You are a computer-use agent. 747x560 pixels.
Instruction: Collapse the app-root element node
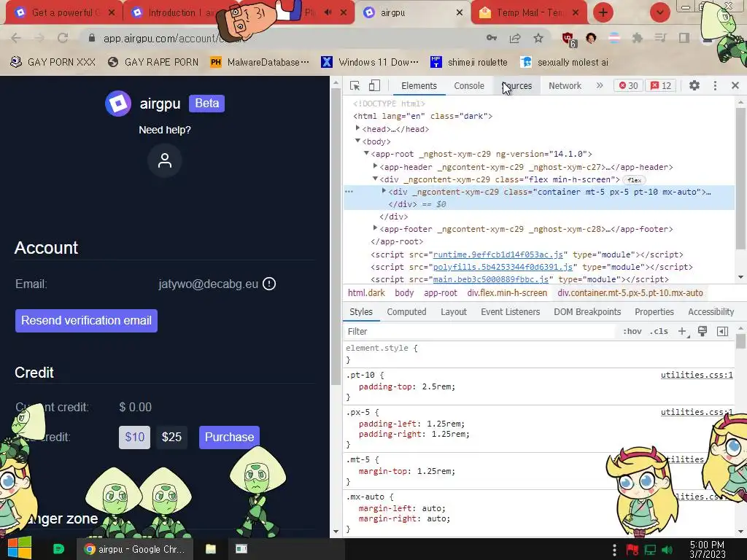point(366,153)
